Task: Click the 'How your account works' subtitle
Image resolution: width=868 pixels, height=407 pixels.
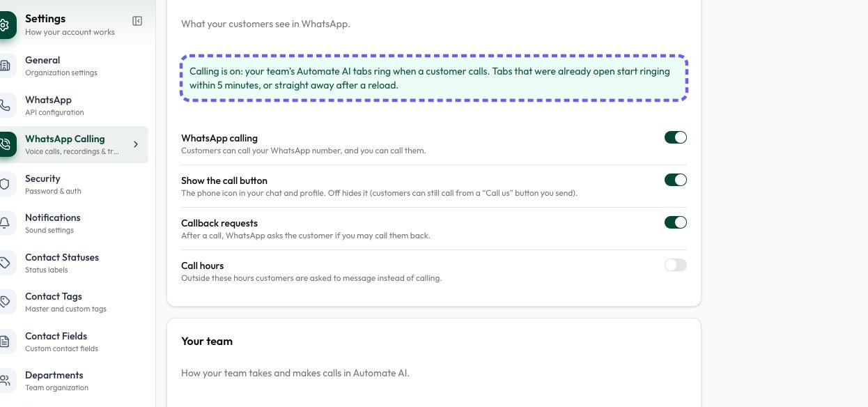Action: coord(70,32)
